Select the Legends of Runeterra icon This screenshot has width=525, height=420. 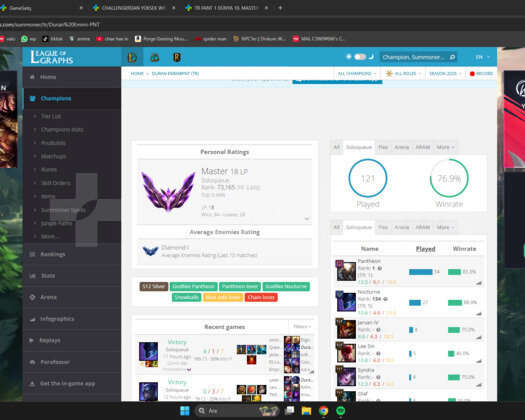coord(177,58)
